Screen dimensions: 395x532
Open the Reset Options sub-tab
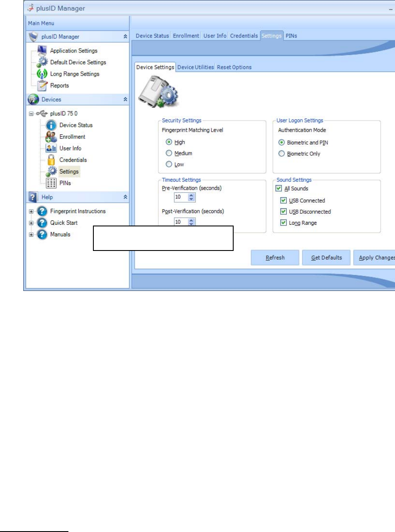(235, 67)
